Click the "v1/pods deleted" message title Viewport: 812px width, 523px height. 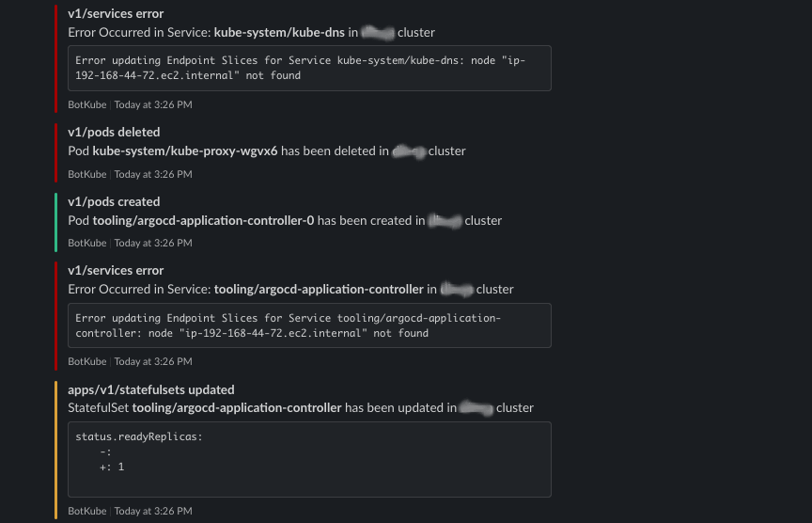point(114,132)
